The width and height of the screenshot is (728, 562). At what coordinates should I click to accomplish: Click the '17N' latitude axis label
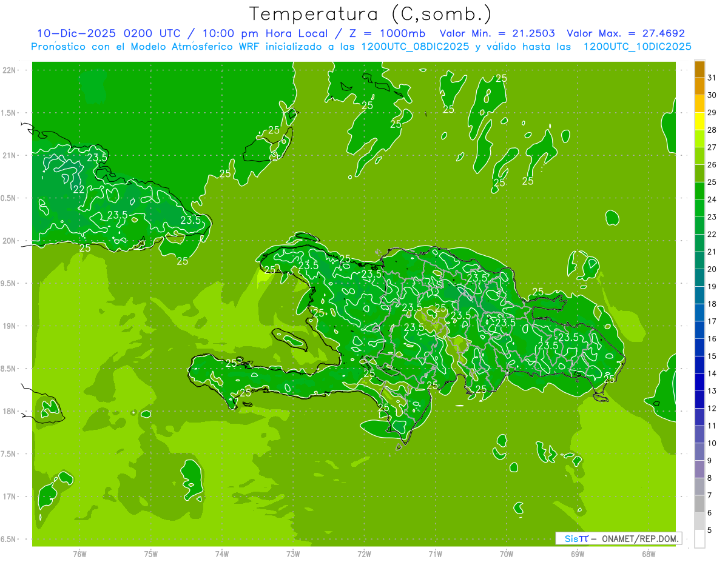click(x=9, y=497)
